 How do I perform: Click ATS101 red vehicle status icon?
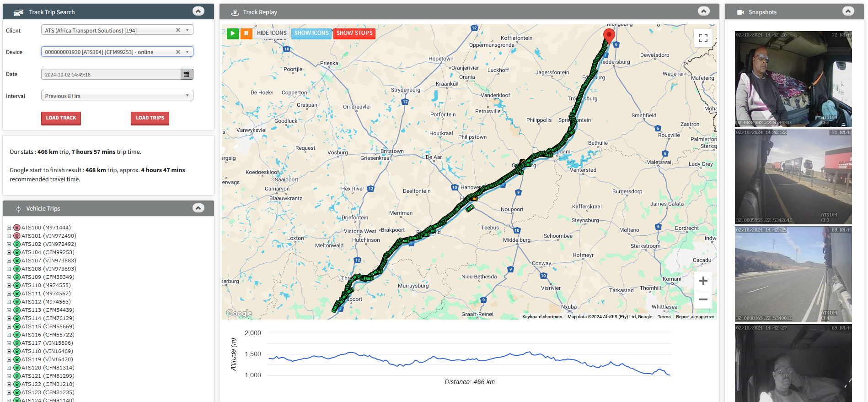(x=17, y=236)
